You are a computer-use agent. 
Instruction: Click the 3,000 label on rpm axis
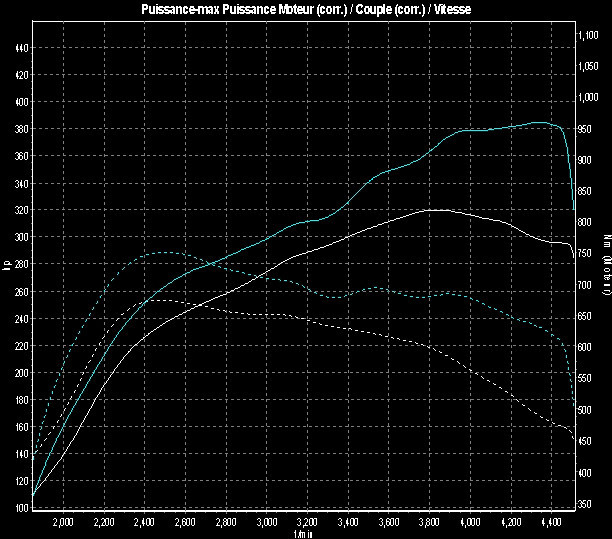(x=267, y=522)
